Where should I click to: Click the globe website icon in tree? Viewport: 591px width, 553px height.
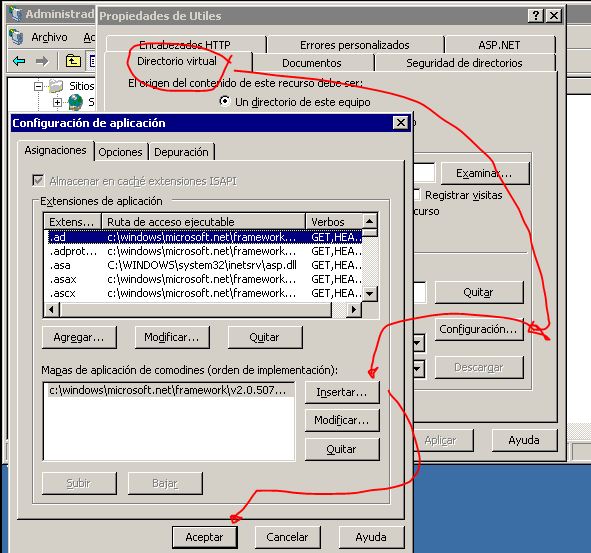pos(75,102)
